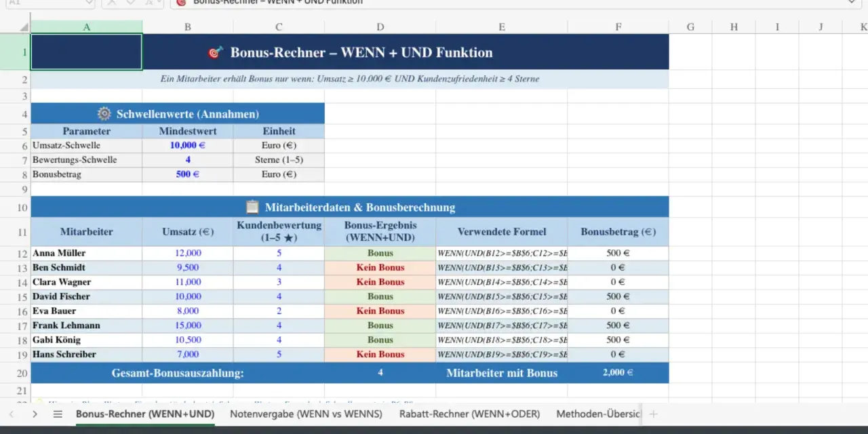Screen dimensions: 868x434
Task: Select the Schwellenwerte (Annahmen) header cell
Action: pyautogui.click(x=178, y=114)
